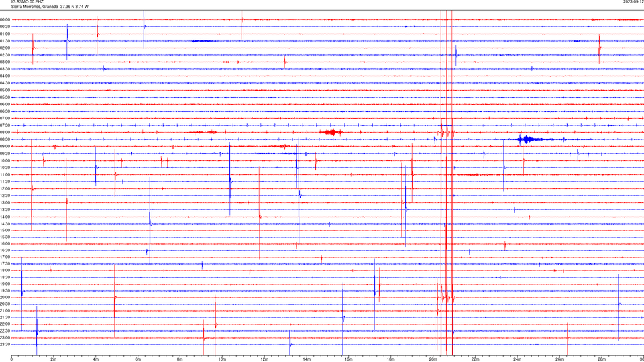Click the 16:30 hour label
This screenshot has width=644, height=362.
[x=5, y=250]
